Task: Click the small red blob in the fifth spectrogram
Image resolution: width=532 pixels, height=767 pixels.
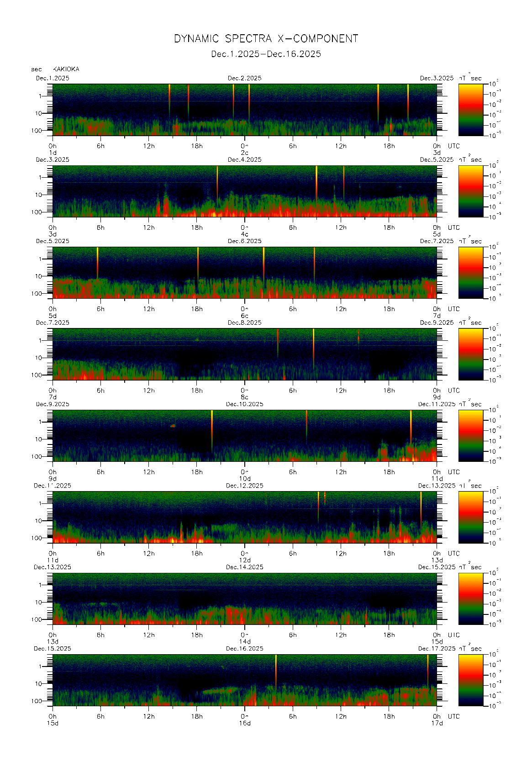Action: (x=173, y=426)
